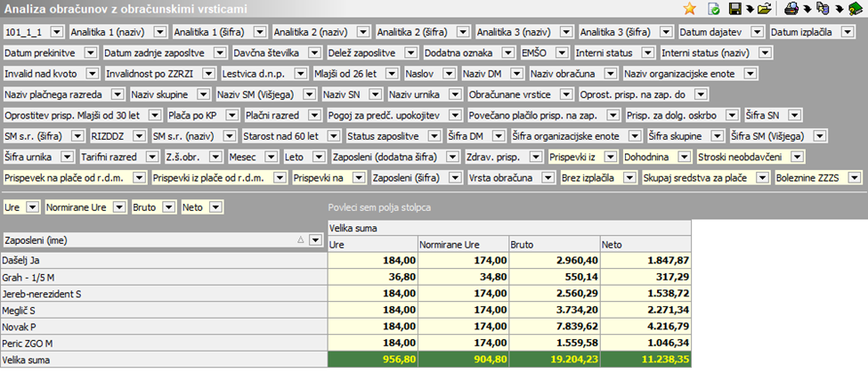Open the Neto field filter dropdown

click(x=216, y=207)
